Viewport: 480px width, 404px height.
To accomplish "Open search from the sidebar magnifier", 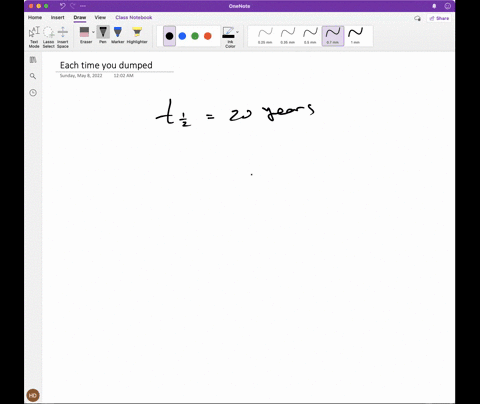I will click(33, 76).
